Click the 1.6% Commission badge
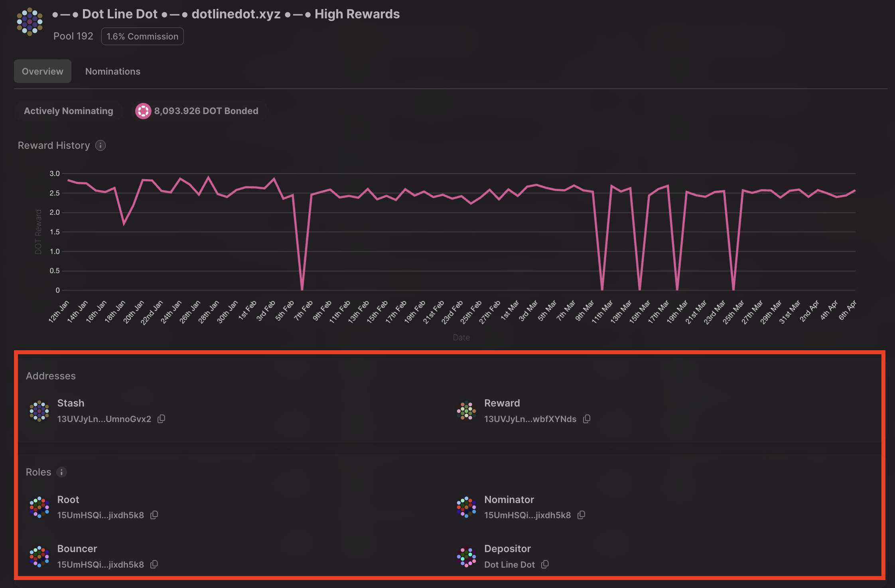This screenshot has height=588, width=895. (x=142, y=36)
